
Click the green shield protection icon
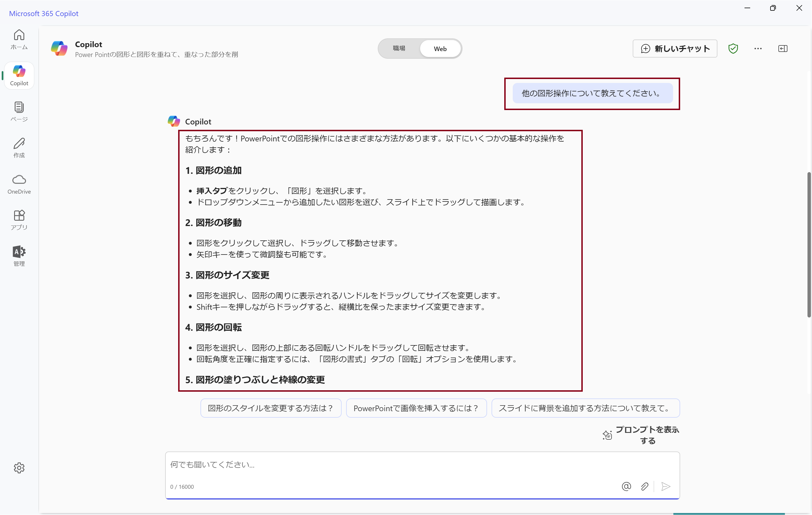[x=733, y=49]
